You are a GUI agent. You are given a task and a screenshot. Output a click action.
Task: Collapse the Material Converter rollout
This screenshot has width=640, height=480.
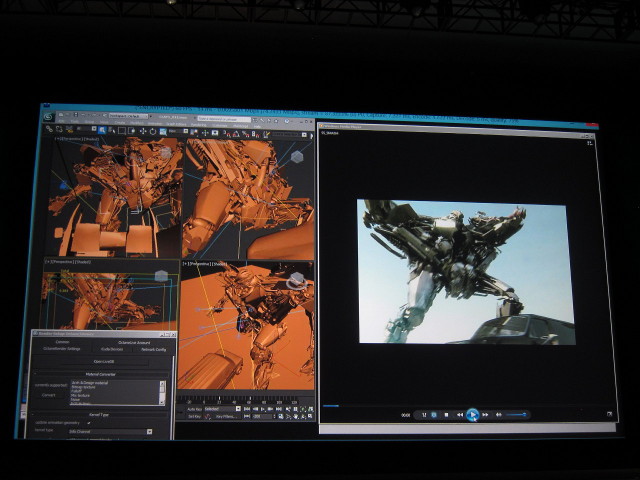[x=100, y=374]
